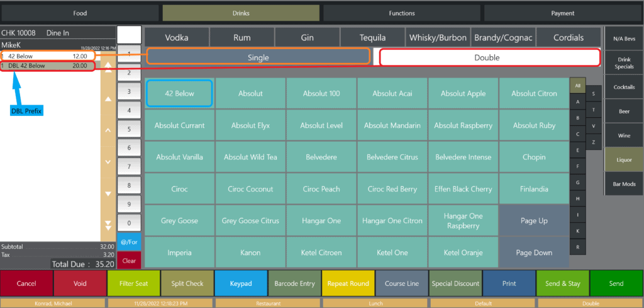The height and width of the screenshot is (308, 644).
Task: Jump to the first check item with double up arrow
Action: click(108, 67)
